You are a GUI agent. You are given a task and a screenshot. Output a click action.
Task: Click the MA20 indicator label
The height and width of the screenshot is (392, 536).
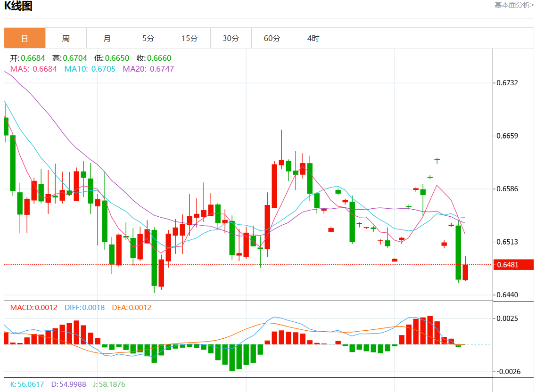click(148, 69)
